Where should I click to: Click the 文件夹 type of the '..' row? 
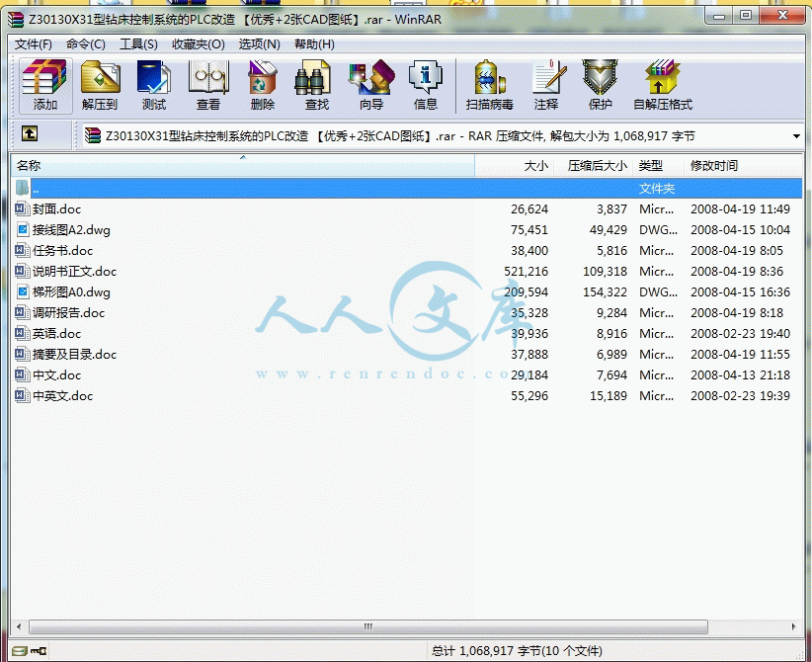point(657,188)
